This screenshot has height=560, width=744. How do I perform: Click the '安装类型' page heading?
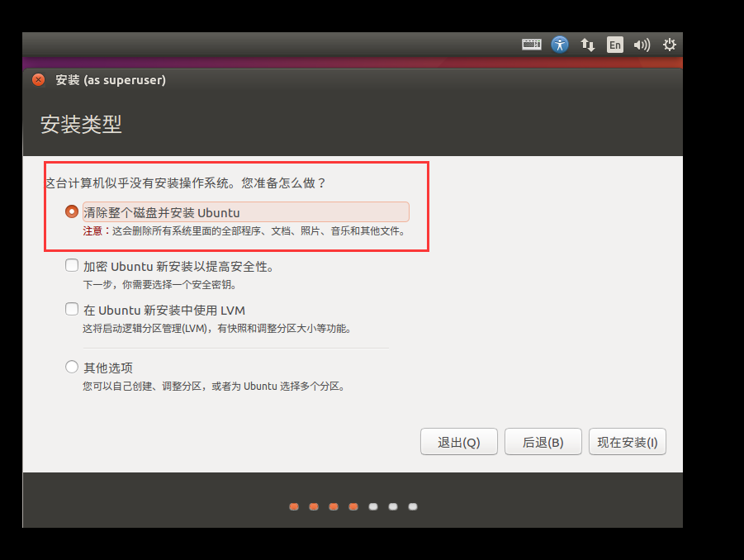[x=81, y=125]
